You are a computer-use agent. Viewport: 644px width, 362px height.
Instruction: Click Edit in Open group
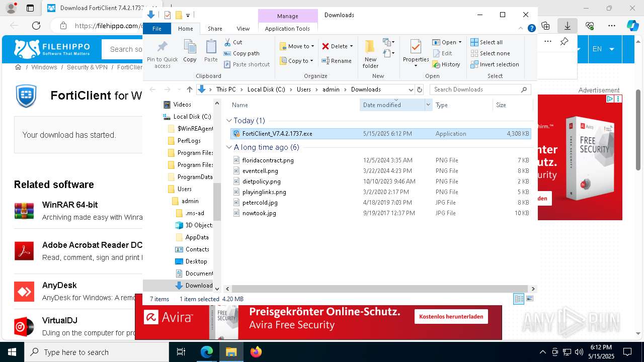coord(442,53)
